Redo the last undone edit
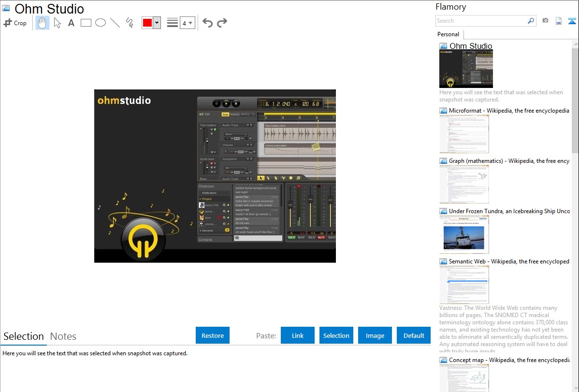 click(222, 23)
